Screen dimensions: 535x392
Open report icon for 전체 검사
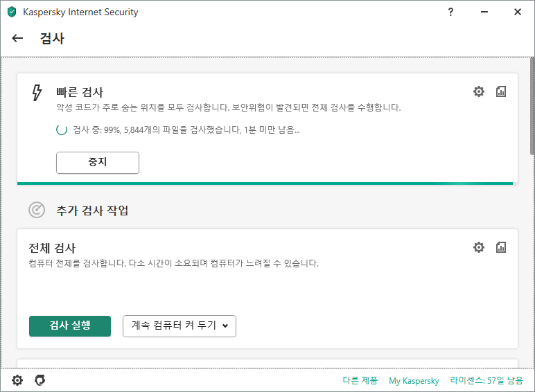[500, 247]
